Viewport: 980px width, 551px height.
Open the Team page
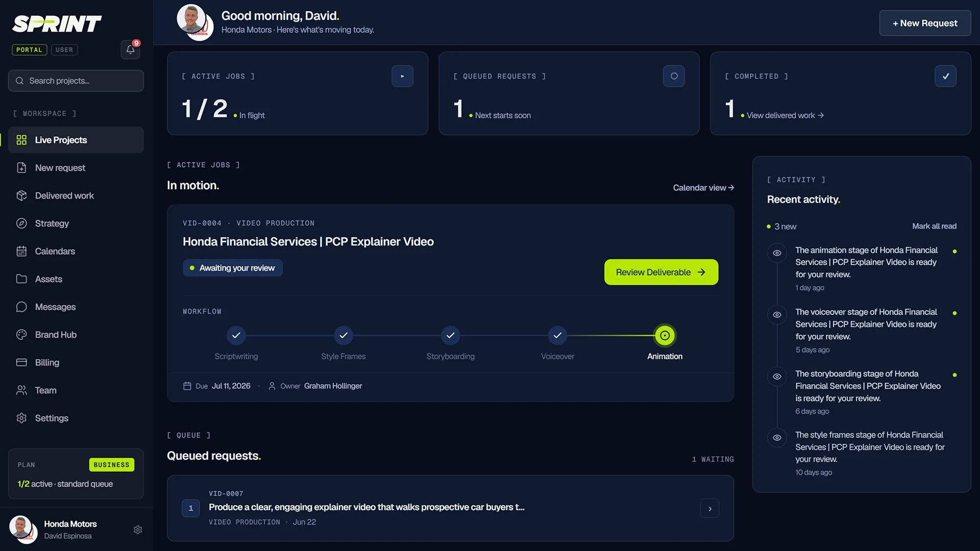(x=76, y=390)
